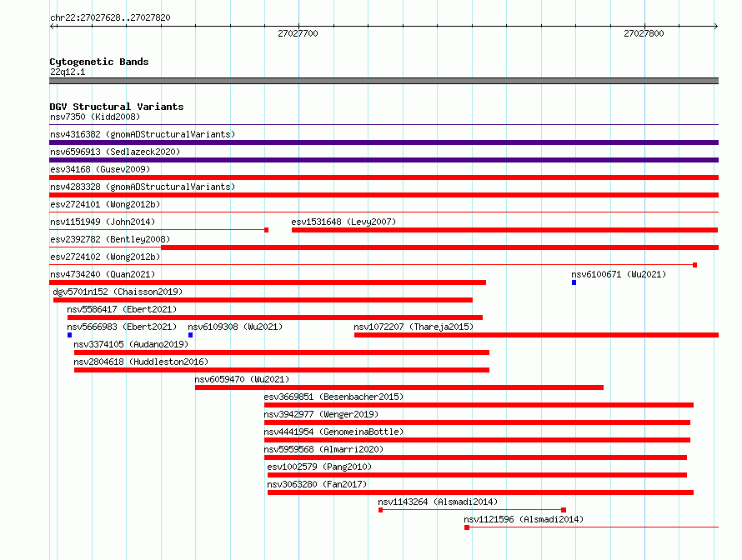Select the nsv4283328 gnomAD red variant bar
The image size is (742, 560).
(x=384, y=195)
